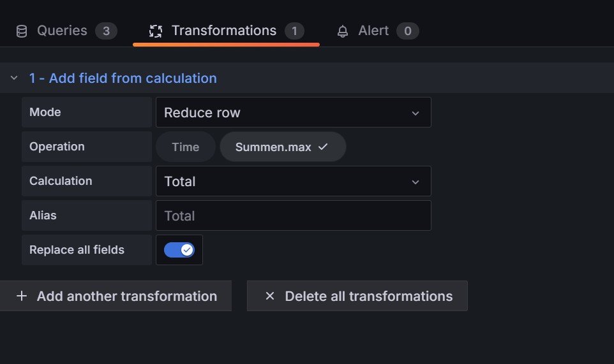Click the "1 - Add field from calculation" title
The image size is (614, 364).
123,78
